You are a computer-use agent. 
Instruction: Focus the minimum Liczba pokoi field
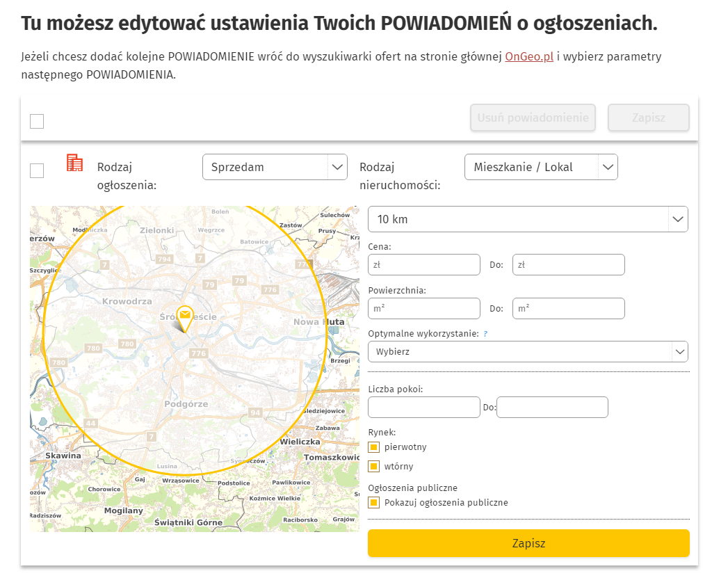point(423,407)
